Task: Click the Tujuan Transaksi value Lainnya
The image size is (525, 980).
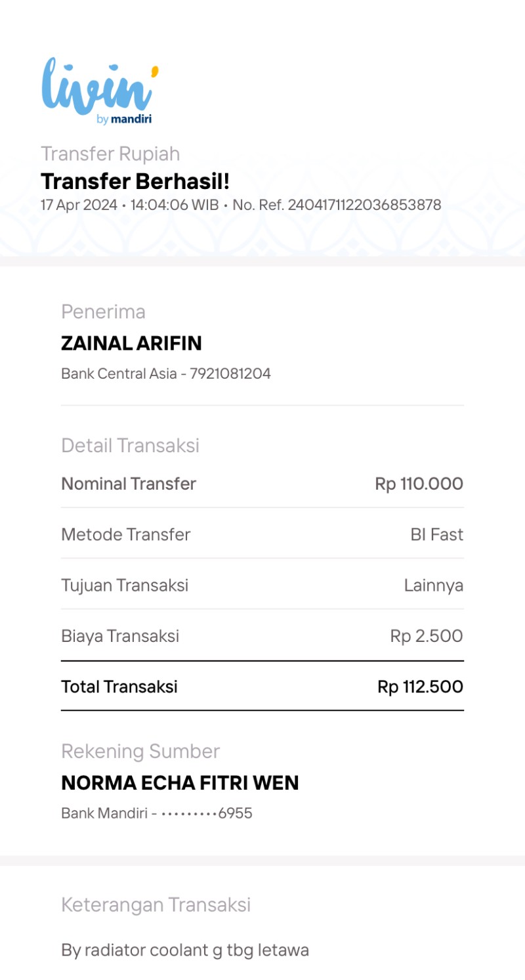Action: click(434, 586)
